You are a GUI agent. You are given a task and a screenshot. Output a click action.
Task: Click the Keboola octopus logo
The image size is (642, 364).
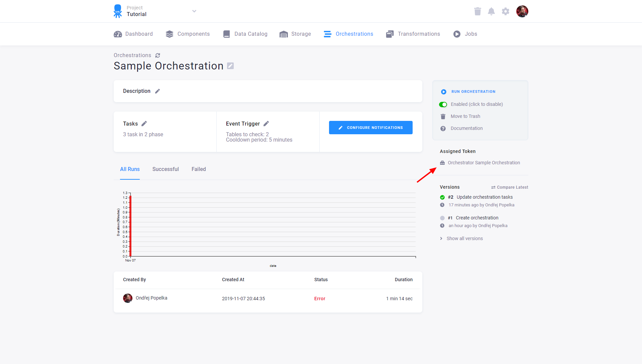click(118, 11)
